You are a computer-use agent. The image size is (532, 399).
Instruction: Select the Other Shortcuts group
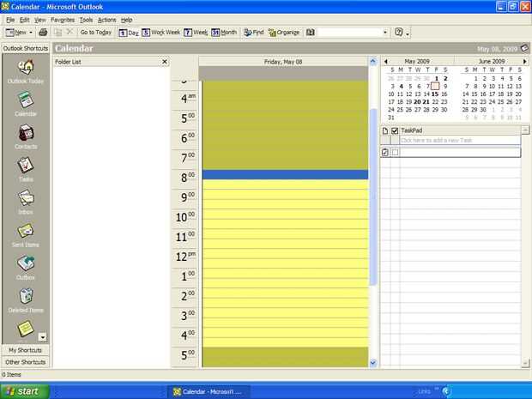(x=26, y=362)
